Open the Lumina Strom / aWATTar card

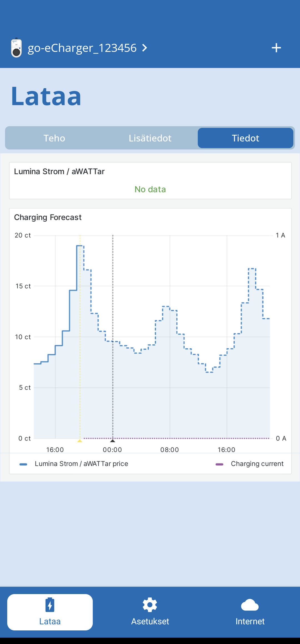[x=150, y=181]
